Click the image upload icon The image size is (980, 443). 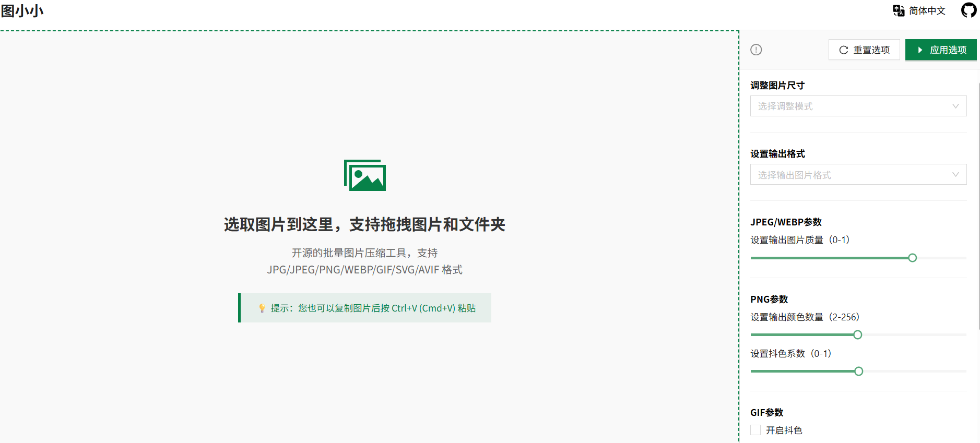[x=365, y=175]
